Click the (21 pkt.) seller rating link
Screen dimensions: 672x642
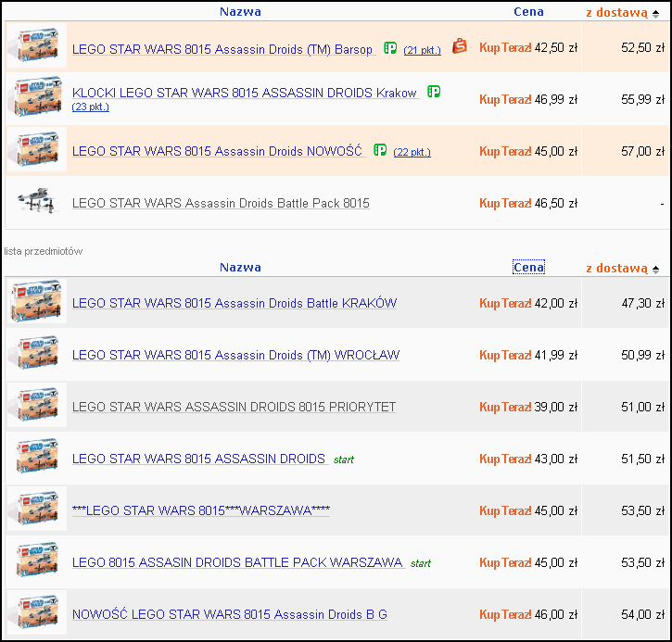[x=422, y=50]
